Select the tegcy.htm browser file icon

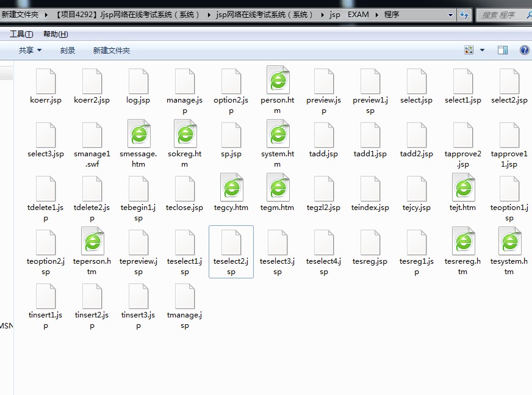coord(232,187)
